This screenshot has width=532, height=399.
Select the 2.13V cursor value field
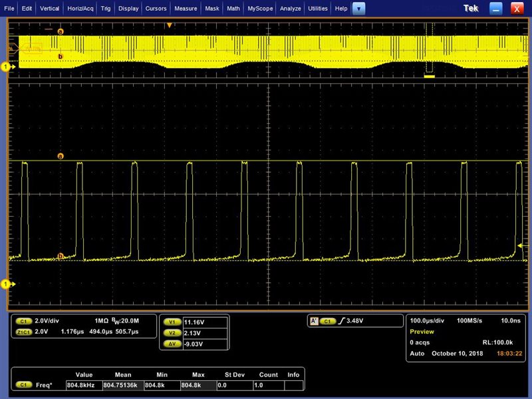(x=205, y=333)
